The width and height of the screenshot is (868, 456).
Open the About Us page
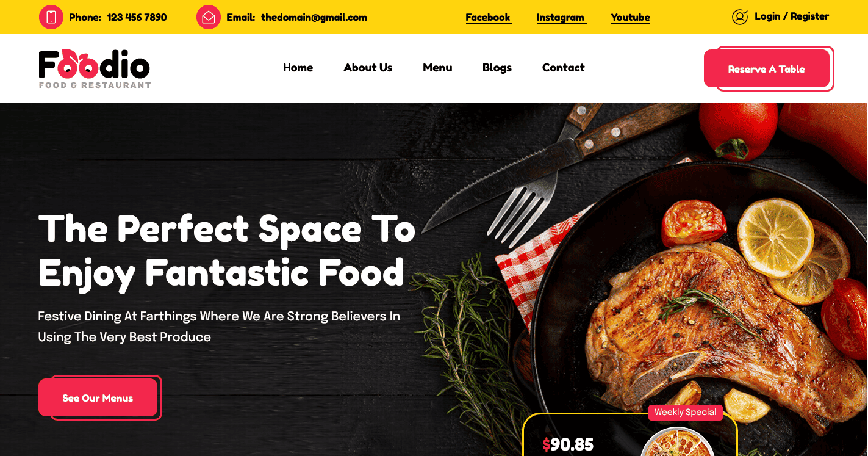tap(368, 68)
